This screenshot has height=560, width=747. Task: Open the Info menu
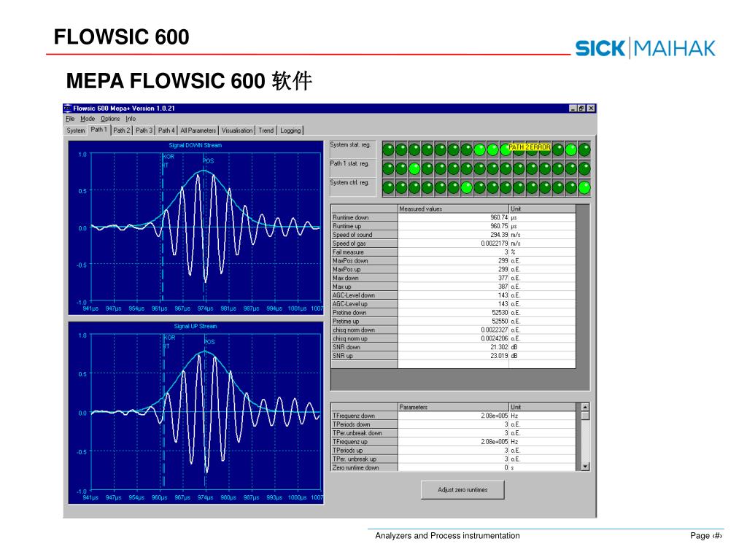131,119
